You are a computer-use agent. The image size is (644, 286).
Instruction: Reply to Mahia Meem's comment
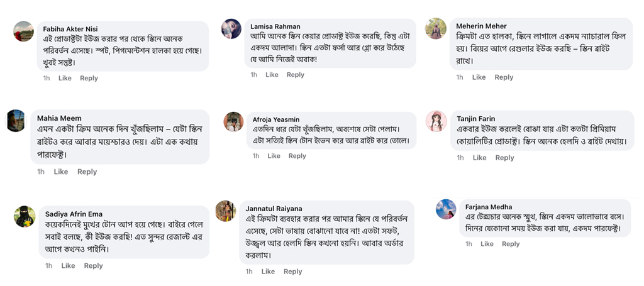click(x=87, y=172)
